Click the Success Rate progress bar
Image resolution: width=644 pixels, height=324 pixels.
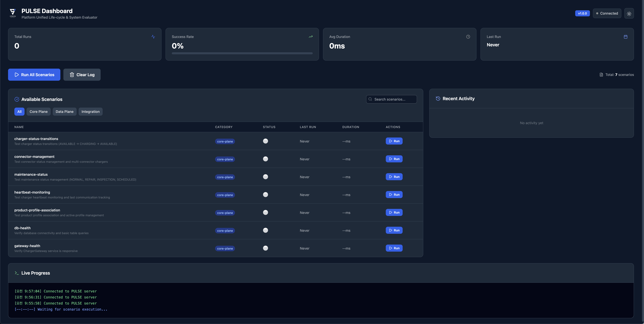242,53
